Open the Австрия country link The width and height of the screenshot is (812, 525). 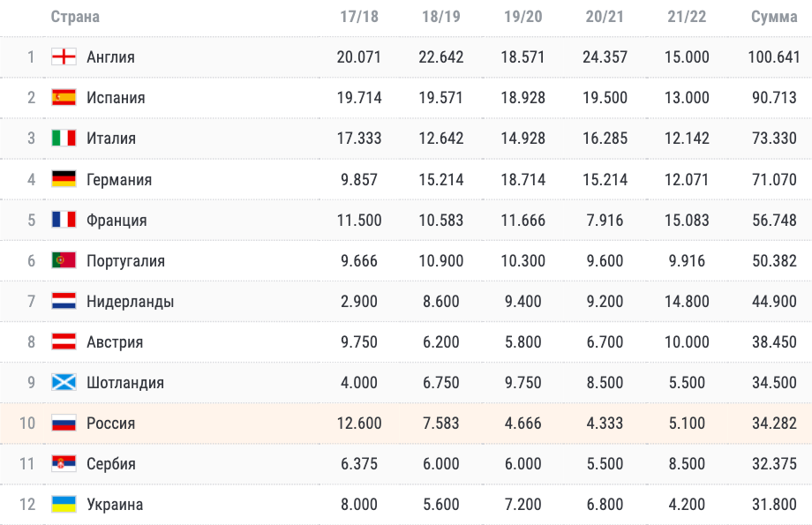click(x=114, y=342)
